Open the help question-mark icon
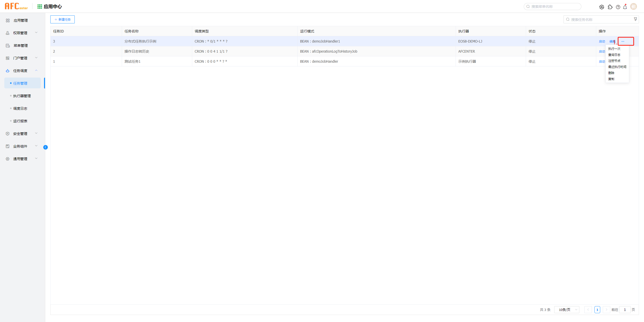 coord(618,7)
